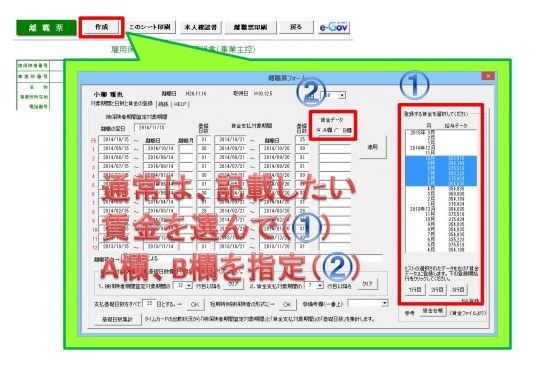Switch to the HELP tab
This screenshot has width=536, height=368.
pyautogui.click(x=180, y=104)
